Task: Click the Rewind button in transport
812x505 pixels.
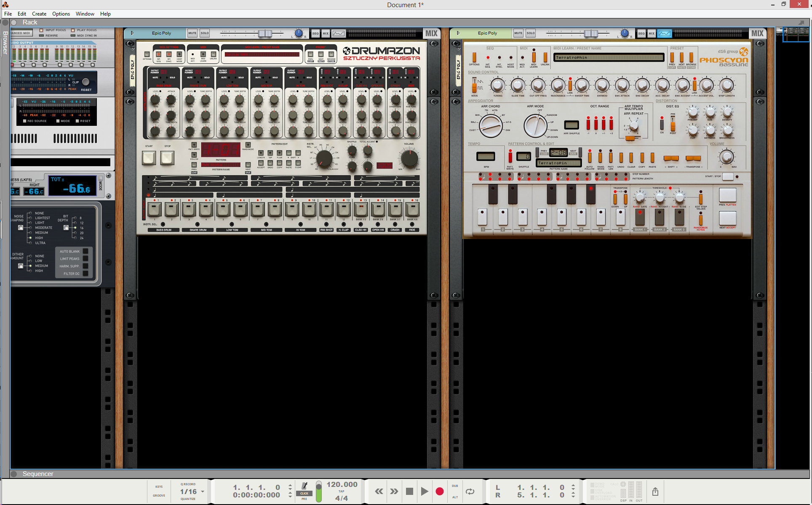Action: (379, 491)
